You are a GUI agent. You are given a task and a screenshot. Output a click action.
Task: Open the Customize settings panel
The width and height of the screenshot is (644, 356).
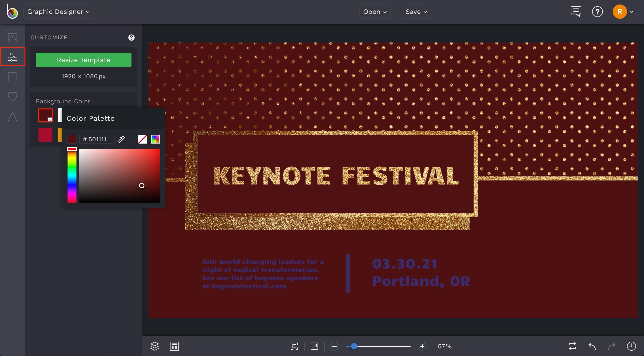(13, 57)
